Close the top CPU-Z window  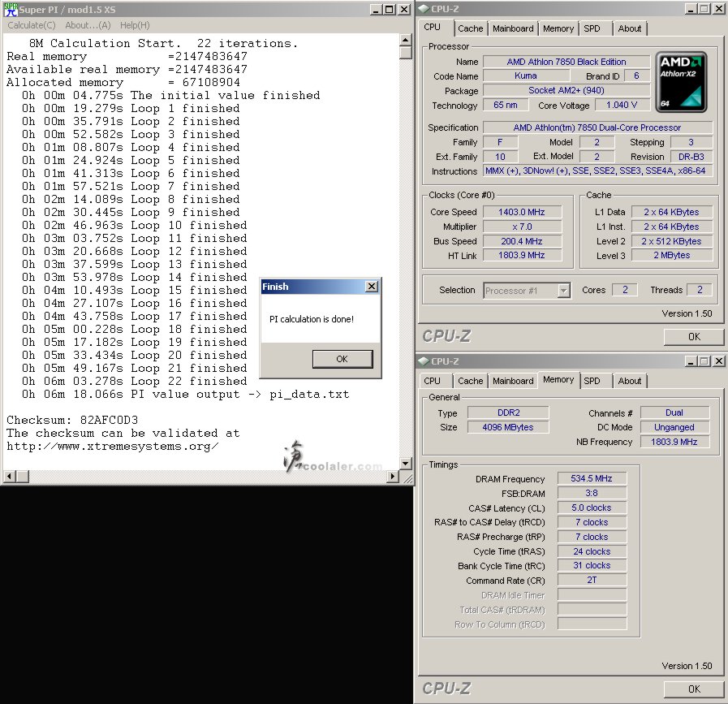coord(719,9)
